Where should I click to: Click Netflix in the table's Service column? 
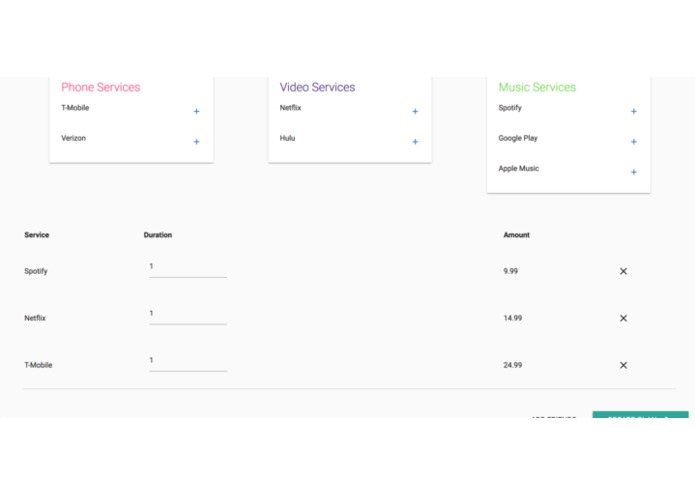[35, 318]
